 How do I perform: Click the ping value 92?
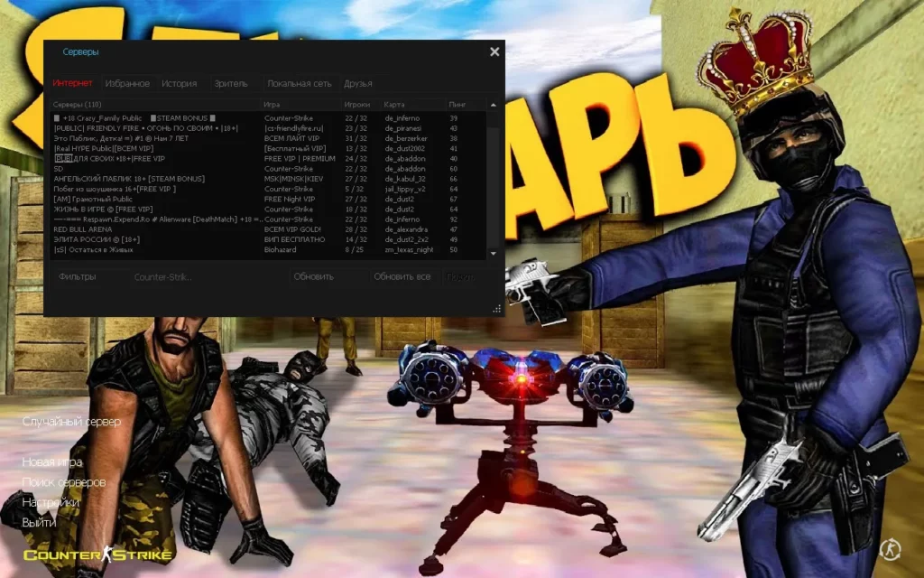coord(454,219)
